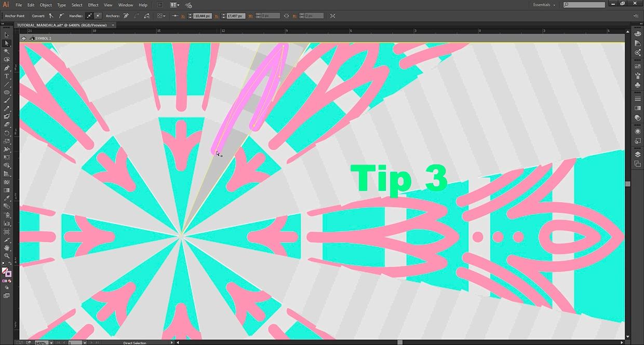Open the Appearance panel

[637, 131]
